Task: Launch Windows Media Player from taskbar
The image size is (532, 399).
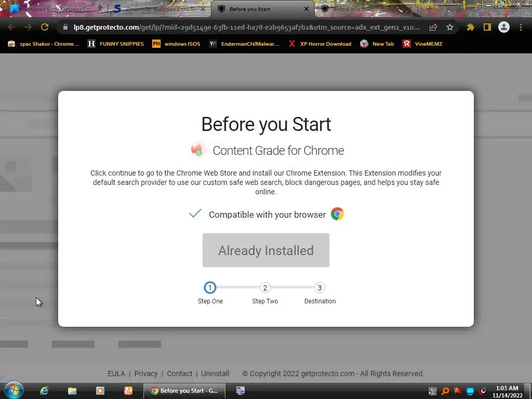Action: 100,391
